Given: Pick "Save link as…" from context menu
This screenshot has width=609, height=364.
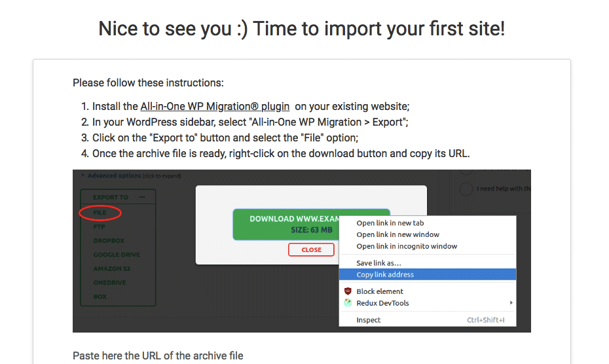Looking at the screenshot, I should click(378, 263).
